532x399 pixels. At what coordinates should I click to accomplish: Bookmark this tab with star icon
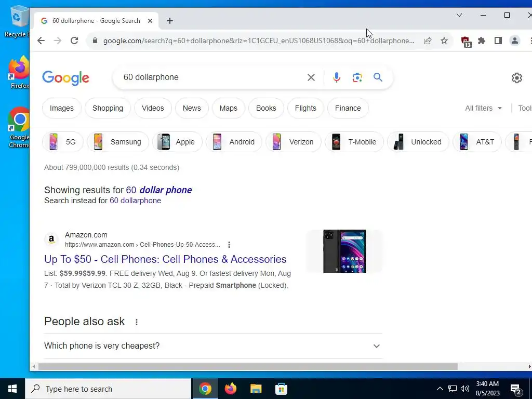pos(444,41)
